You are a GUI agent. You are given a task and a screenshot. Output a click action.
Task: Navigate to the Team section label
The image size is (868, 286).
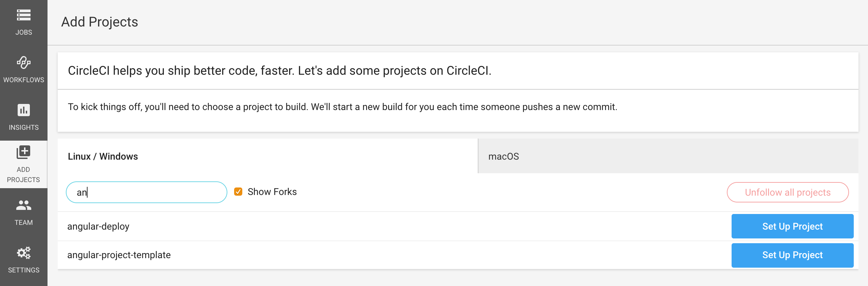[23, 222]
